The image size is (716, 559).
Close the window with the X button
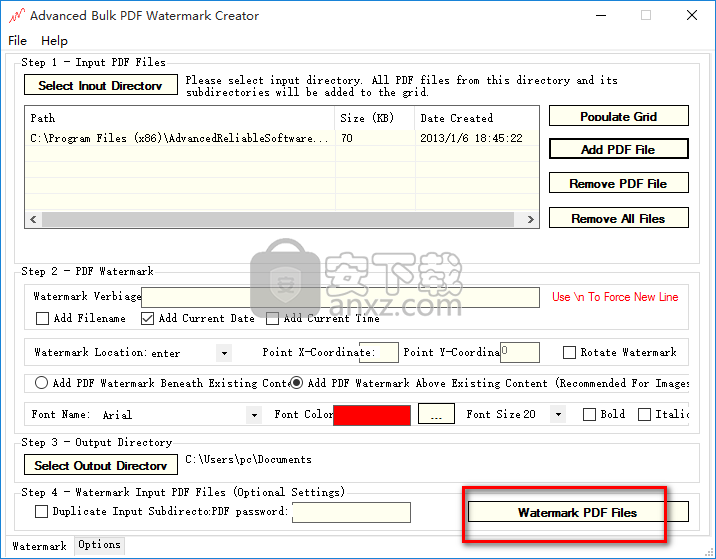point(691,16)
